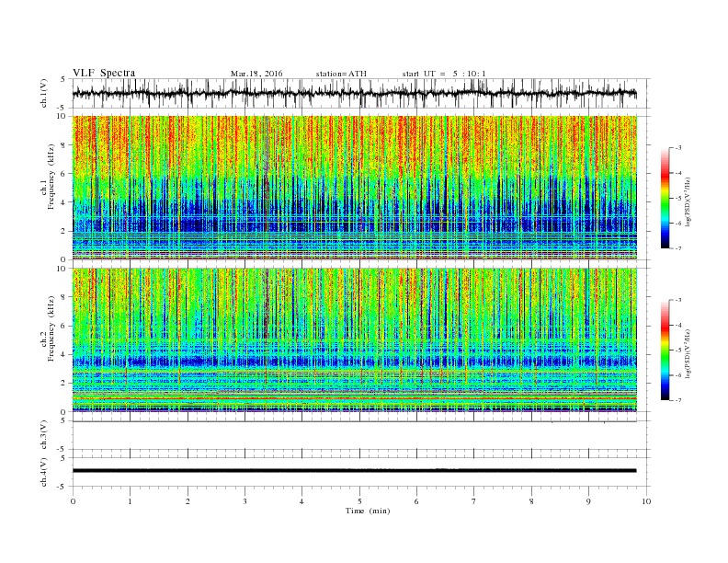This screenshot has width=728, height=563.
Task: Click the ch.1 'log(PSD)(V²/Hz)' colorbar label
Action: [688, 201]
